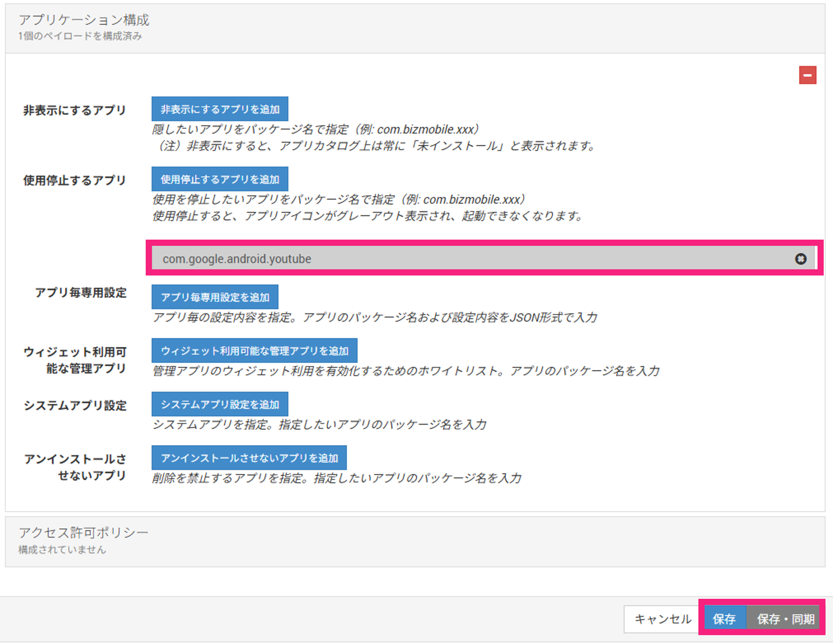Save settings with the 保存 button
The height and width of the screenshot is (644, 833).
724,619
